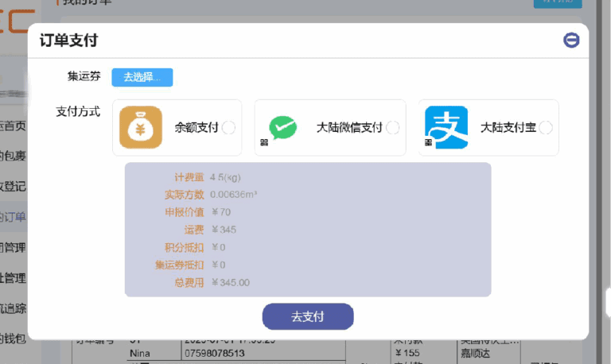Click the small QR icon beside Alipay logo

tap(428, 143)
